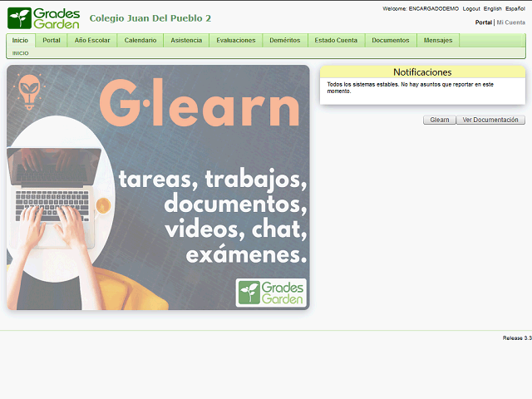This screenshot has height=399, width=532.
Task: Select the Asistencia tab
Action: tap(186, 41)
